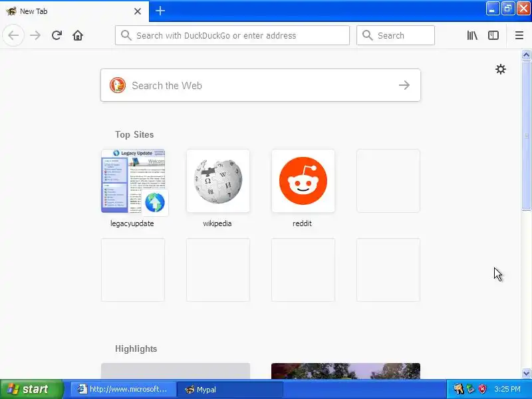
Task: Click the wikipedia label
Action: (x=217, y=223)
